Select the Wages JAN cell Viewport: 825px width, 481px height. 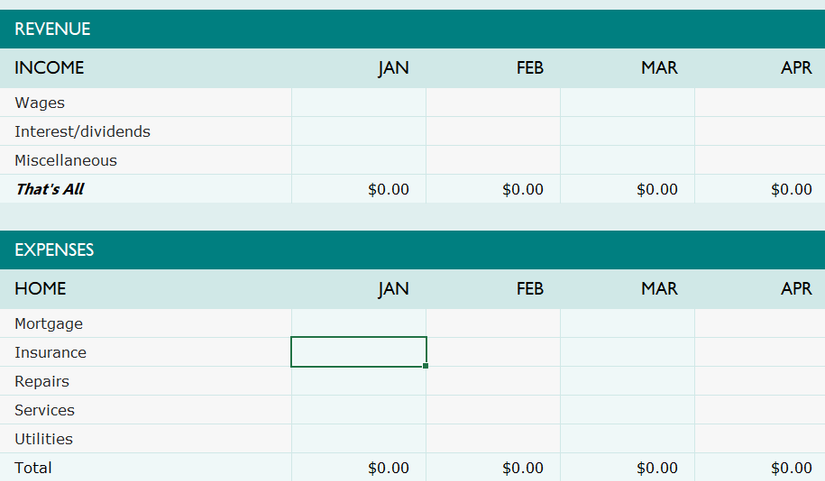359,103
